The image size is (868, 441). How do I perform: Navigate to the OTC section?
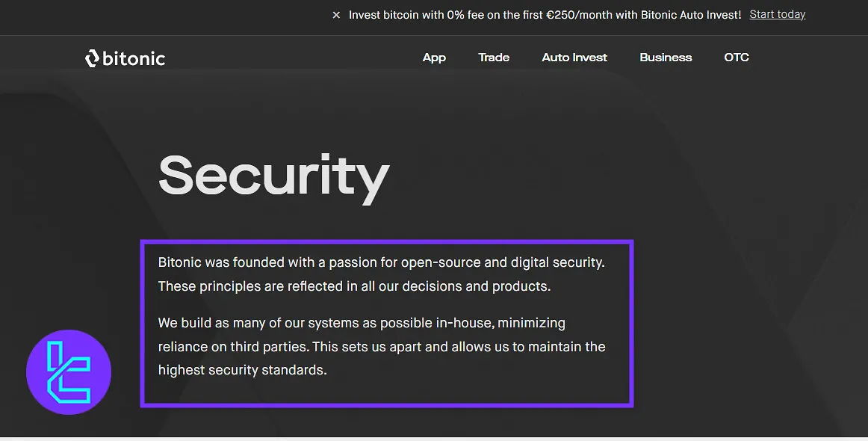click(737, 58)
